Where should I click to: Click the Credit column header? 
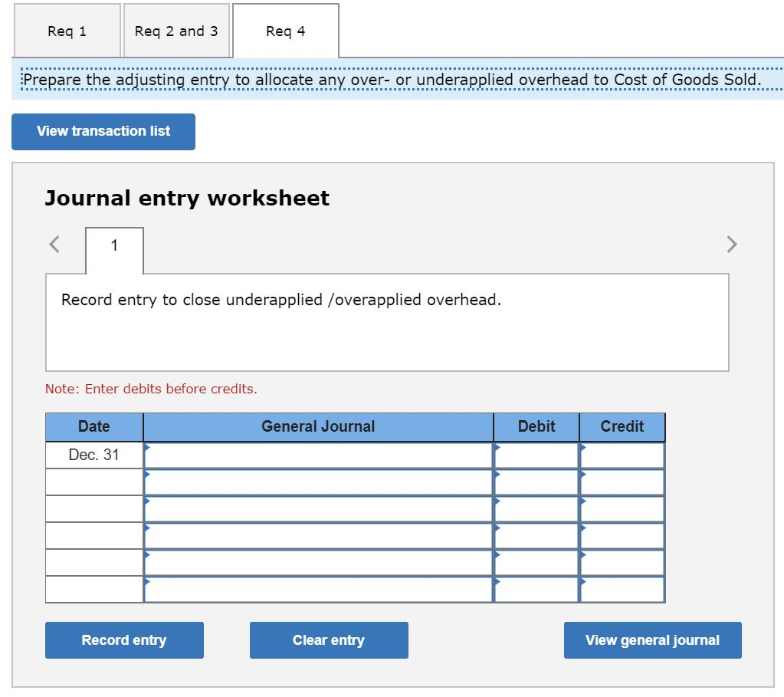click(622, 427)
